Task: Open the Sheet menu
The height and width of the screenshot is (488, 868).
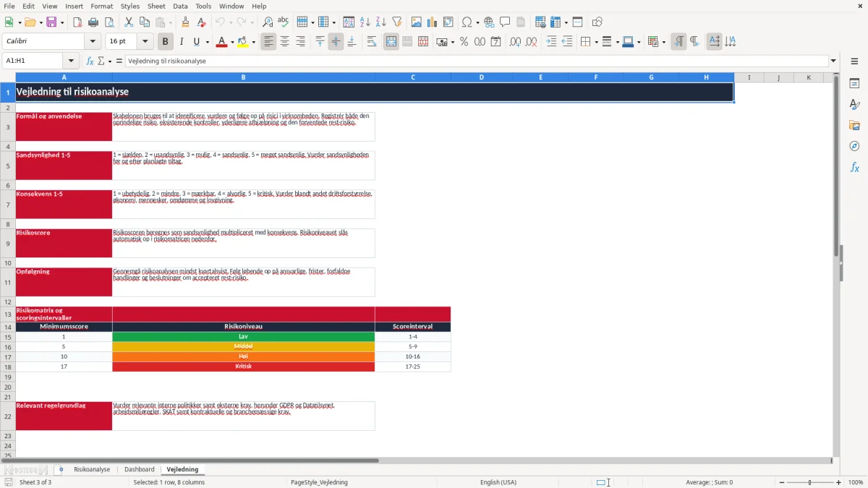Action: tap(156, 6)
